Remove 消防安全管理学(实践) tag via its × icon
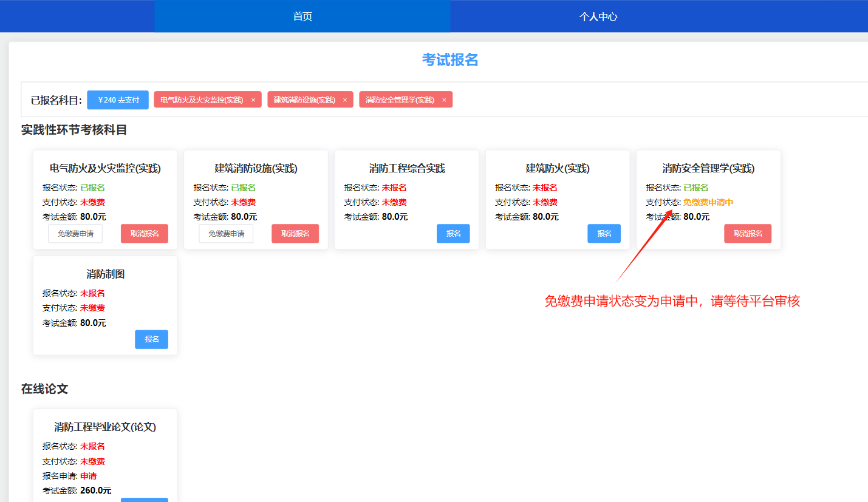The image size is (868, 502). click(444, 100)
